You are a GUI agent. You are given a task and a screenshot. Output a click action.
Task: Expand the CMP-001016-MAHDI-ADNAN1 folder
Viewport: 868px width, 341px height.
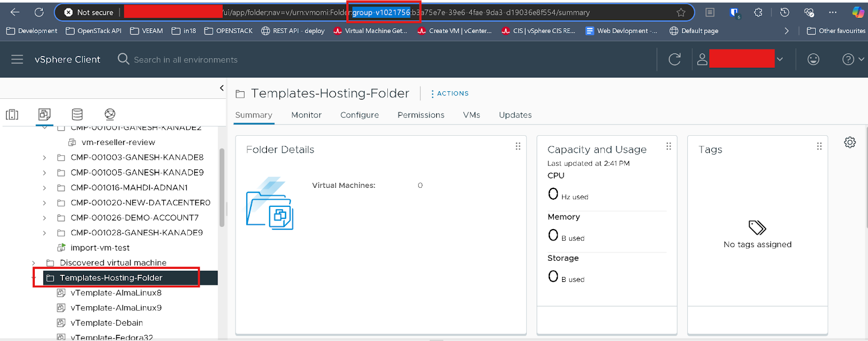coord(44,188)
